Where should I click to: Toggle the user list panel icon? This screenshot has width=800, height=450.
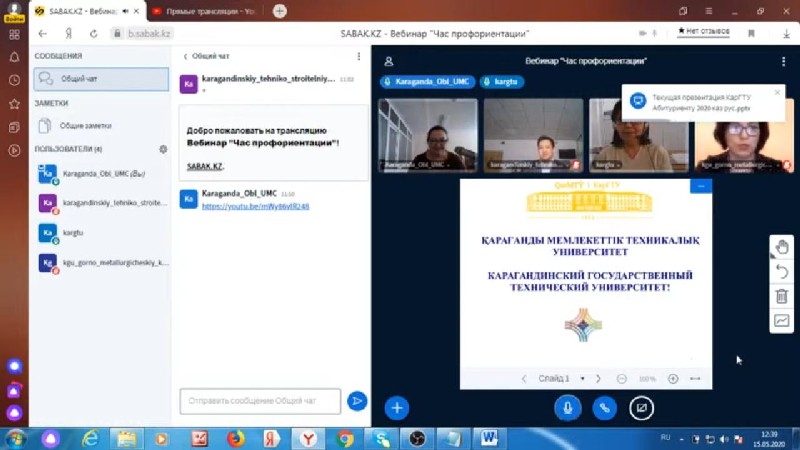click(389, 61)
